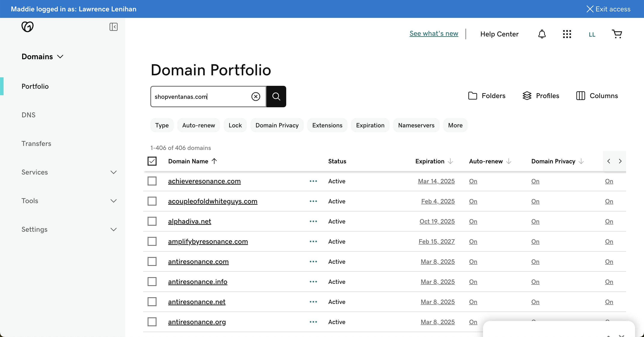Check the antiresonance.org row checkbox

coord(152,322)
